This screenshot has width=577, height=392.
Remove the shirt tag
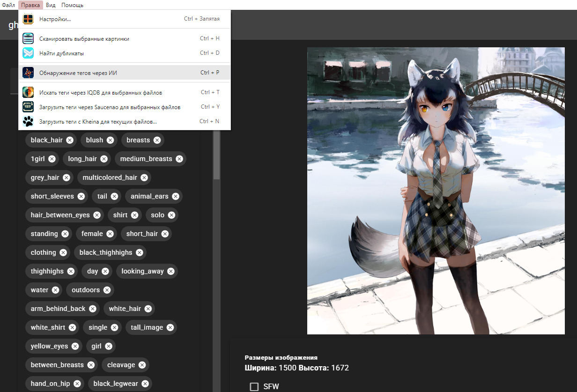135,215
